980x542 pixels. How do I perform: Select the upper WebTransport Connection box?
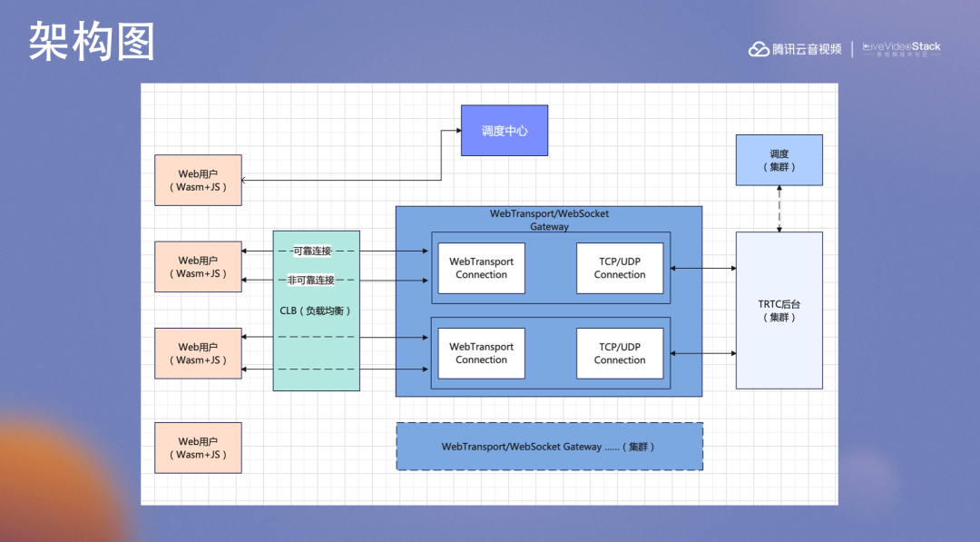[x=481, y=268]
